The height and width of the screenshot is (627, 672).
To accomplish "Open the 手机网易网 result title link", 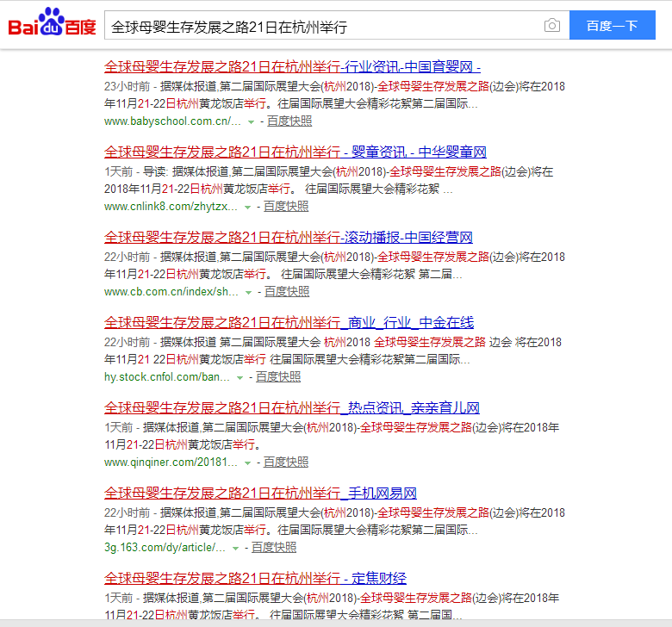I will [x=260, y=494].
